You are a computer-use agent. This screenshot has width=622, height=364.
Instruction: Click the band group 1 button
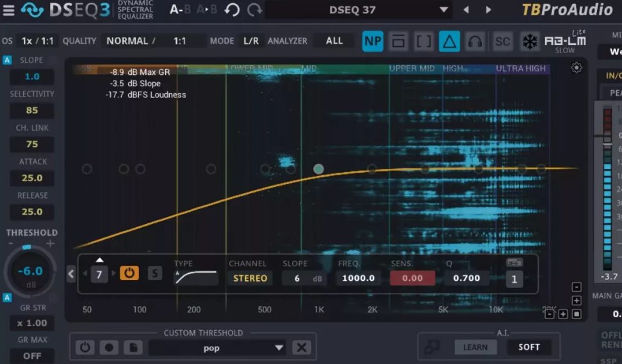tap(514, 280)
